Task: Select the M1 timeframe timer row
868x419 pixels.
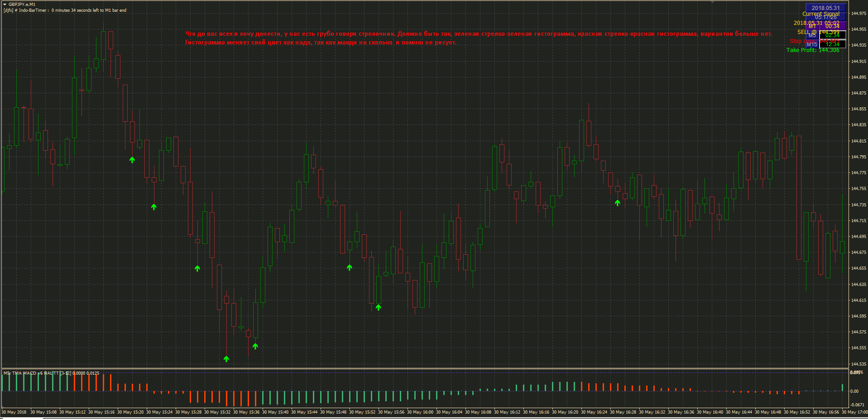Action: [x=826, y=26]
